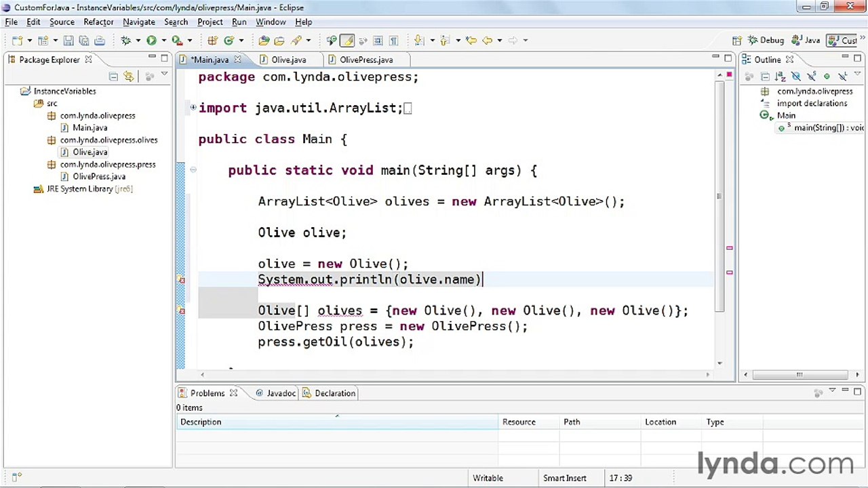Toggle Mark Occurrences in toolbar
The image size is (868, 488).
tap(347, 41)
